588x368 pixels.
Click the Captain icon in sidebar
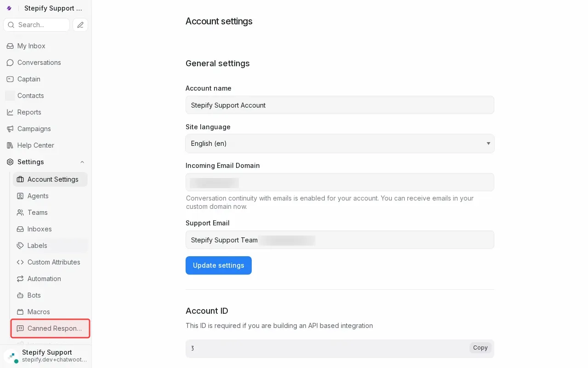10,79
